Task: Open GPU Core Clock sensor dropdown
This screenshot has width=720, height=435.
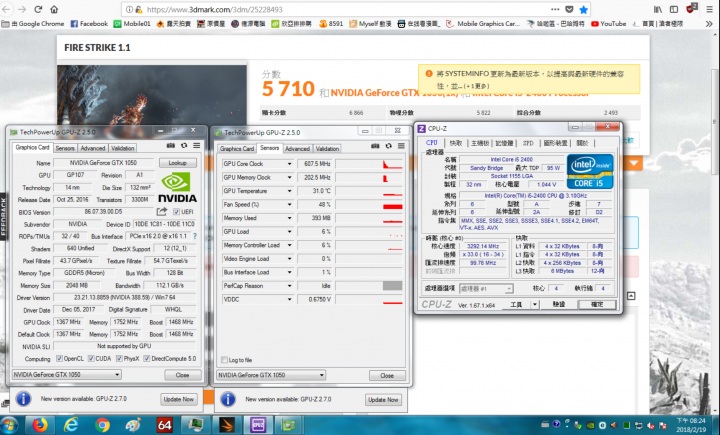Action: pyautogui.click(x=289, y=164)
